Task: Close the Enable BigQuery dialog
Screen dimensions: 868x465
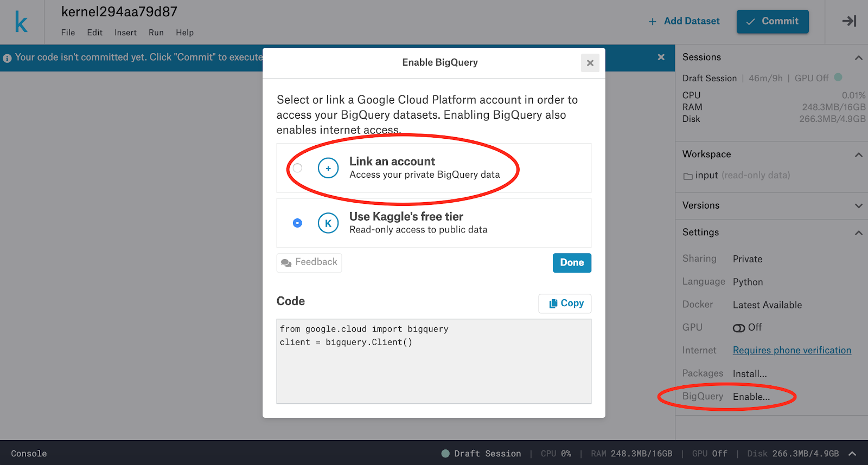Action: tap(590, 63)
